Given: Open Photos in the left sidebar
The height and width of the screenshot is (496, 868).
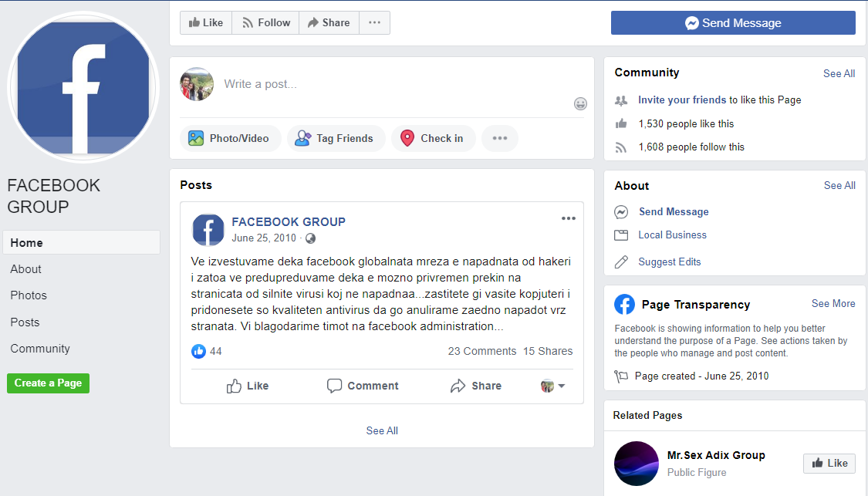Looking at the screenshot, I should [29, 295].
